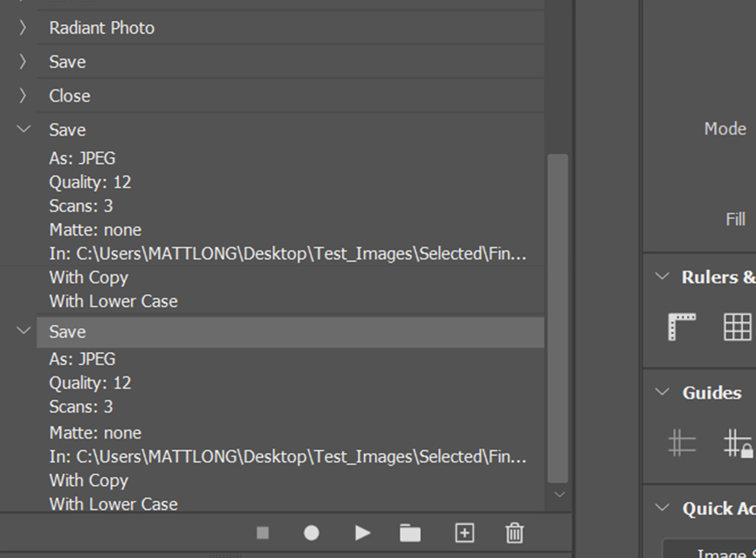Expand the Radiant Photo step
Image resolution: width=756 pixels, height=558 pixels.
(x=23, y=28)
